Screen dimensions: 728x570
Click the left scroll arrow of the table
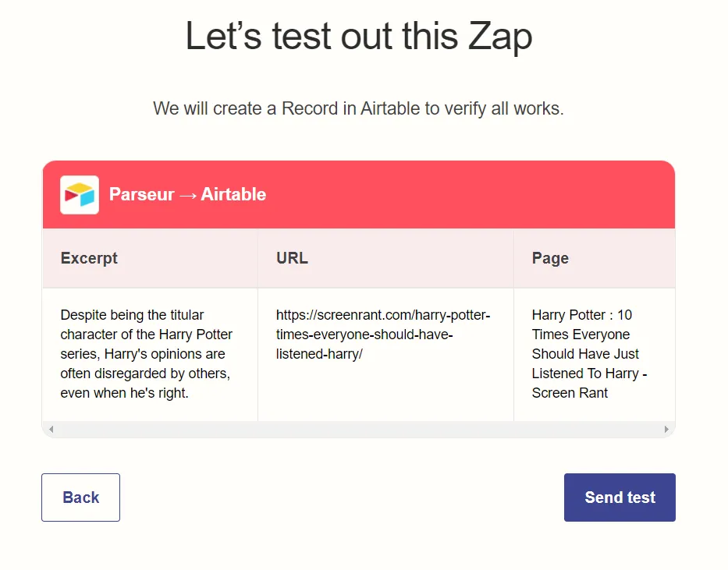[x=51, y=429]
